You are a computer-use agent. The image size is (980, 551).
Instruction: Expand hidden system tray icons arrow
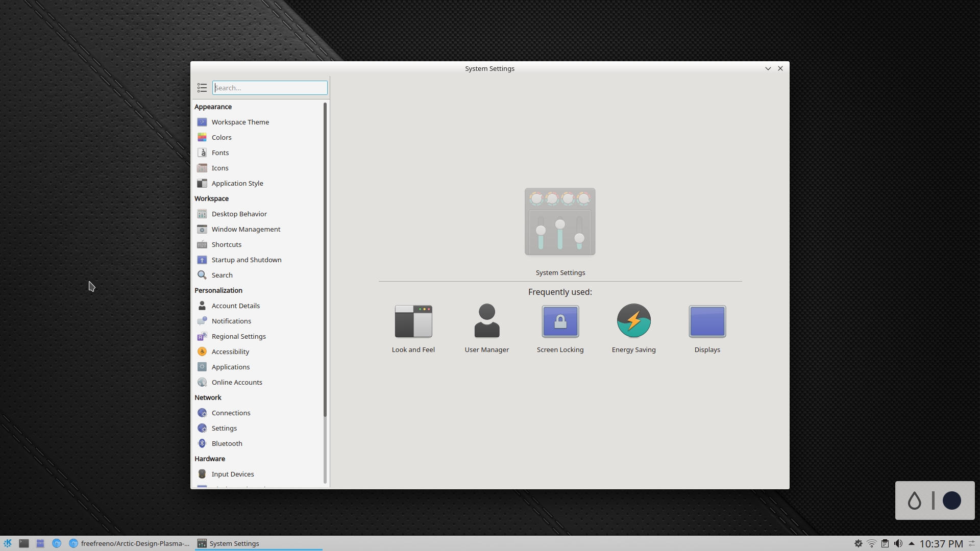[x=912, y=543]
